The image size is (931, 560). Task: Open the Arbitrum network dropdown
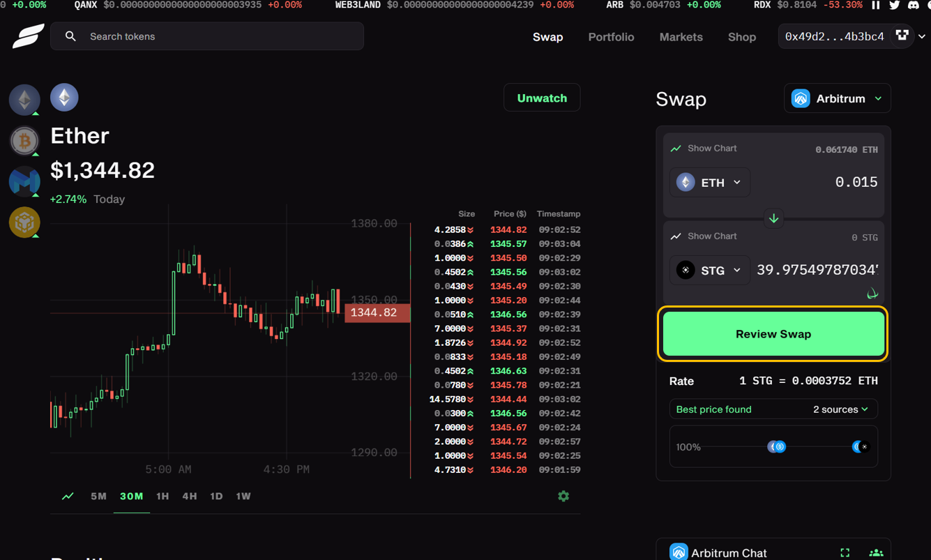[837, 98]
